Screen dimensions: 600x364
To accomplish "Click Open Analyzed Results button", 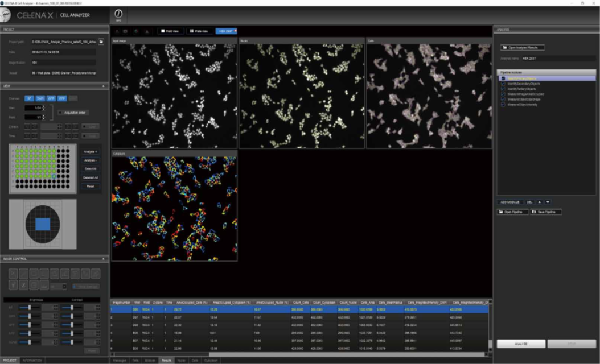I will pyautogui.click(x=523, y=48).
